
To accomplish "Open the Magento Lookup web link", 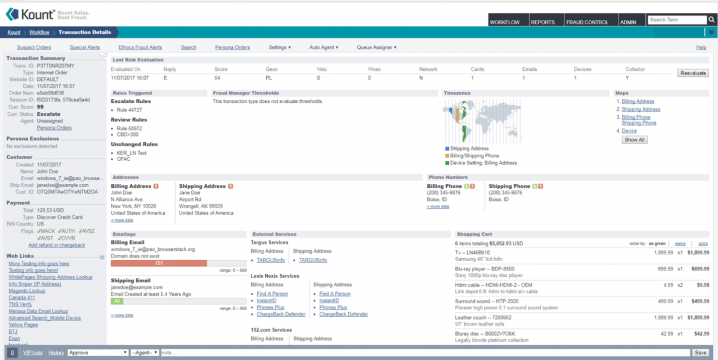I will tap(27, 291).
